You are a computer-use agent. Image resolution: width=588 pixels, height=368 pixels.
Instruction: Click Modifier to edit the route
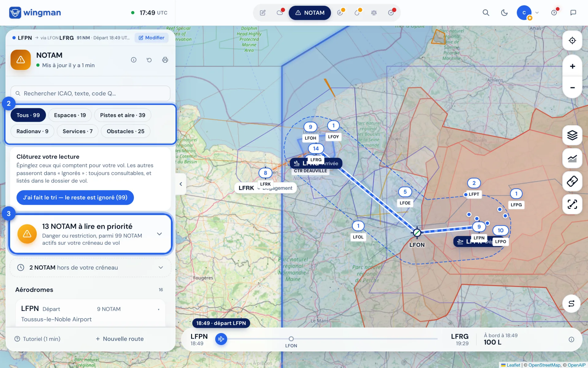coord(152,38)
